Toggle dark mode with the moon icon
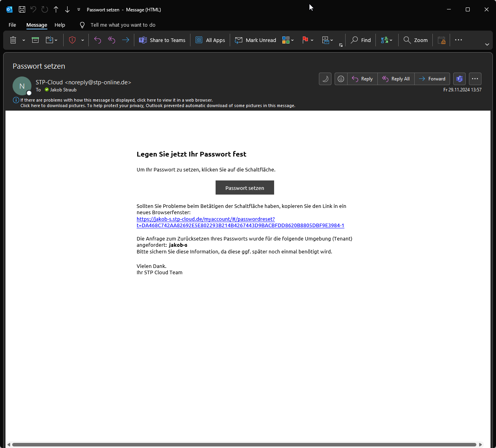Image resolution: width=496 pixels, height=448 pixels. (325, 79)
